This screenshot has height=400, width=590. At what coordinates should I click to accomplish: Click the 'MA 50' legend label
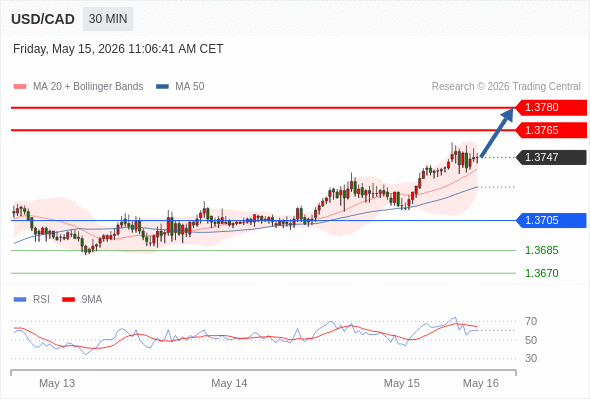pos(190,87)
